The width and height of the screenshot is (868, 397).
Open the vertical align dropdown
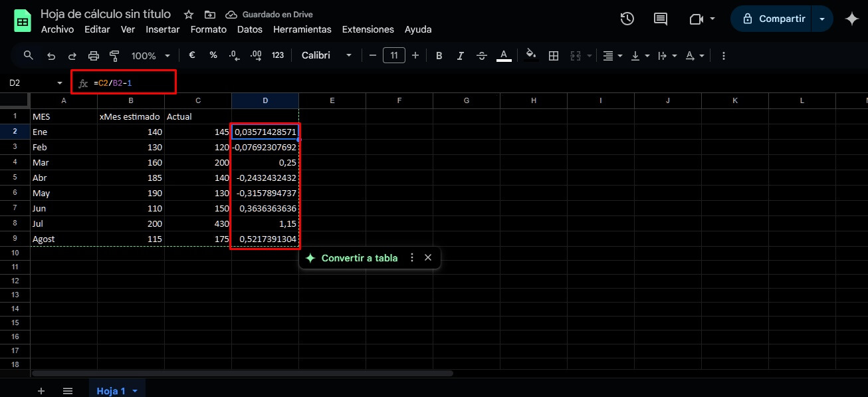(639, 56)
